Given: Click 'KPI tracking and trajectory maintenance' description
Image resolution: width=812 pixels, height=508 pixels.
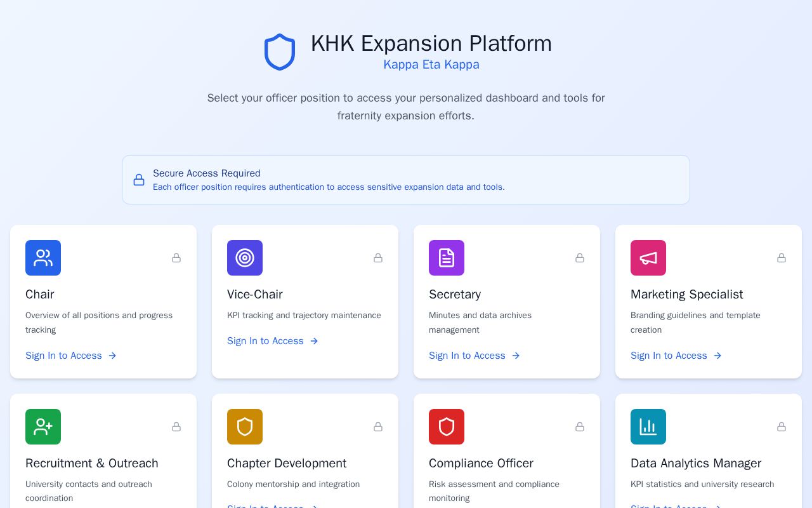Looking at the screenshot, I should pyautogui.click(x=304, y=316).
